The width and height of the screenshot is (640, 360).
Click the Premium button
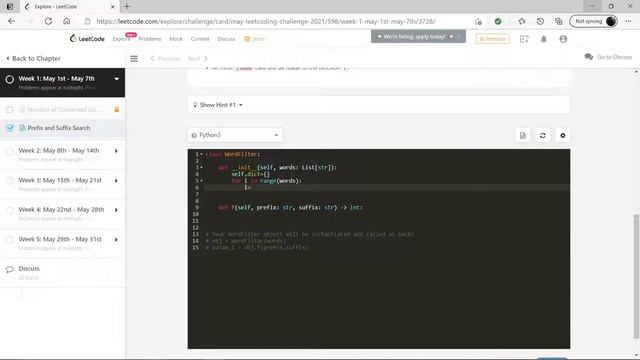pyautogui.click(x=492, y=39)
